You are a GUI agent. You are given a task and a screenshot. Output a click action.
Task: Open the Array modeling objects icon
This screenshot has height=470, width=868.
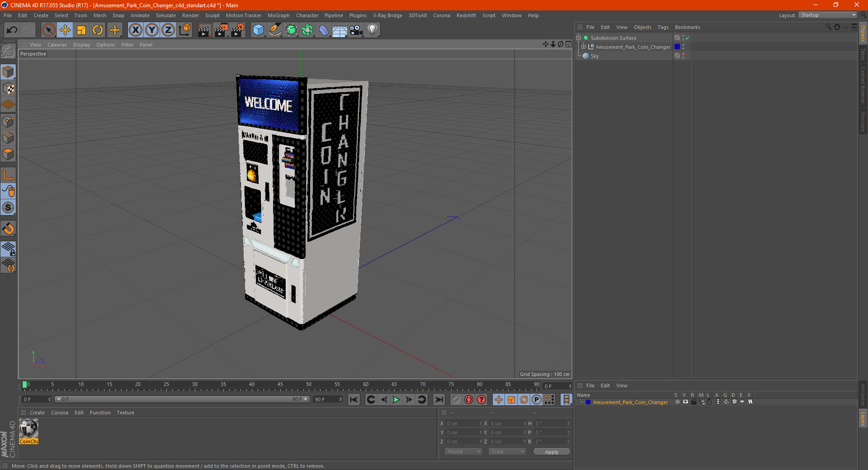tap(307, 30)
